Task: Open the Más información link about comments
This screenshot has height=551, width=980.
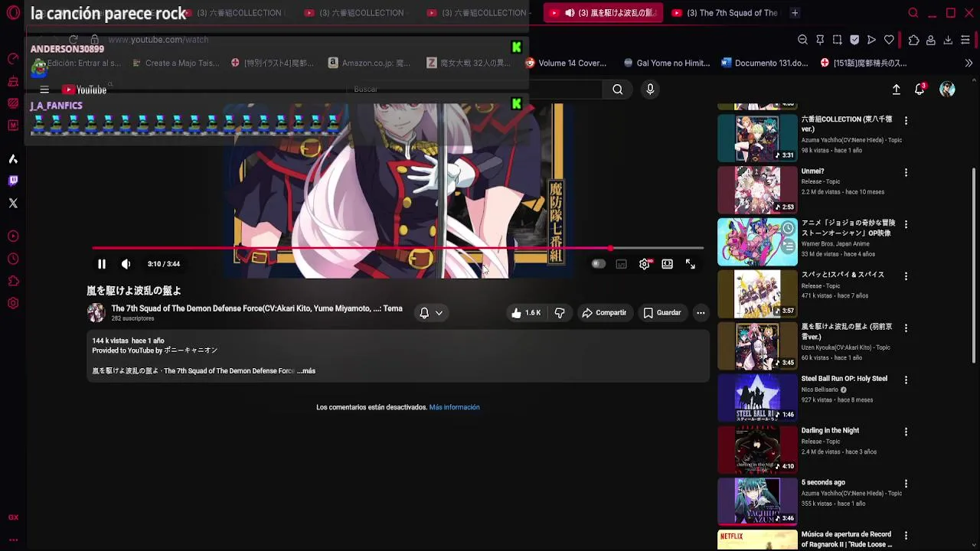Action: 454,407
